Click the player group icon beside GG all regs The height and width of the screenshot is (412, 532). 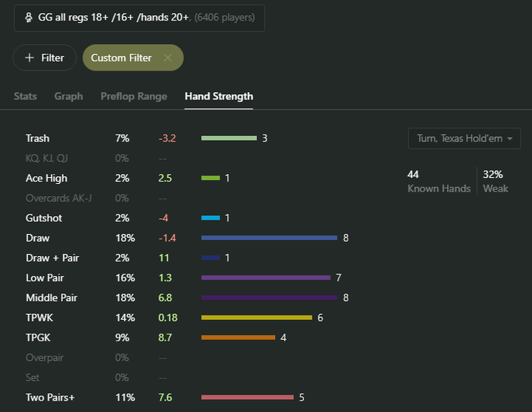[28, 17]
